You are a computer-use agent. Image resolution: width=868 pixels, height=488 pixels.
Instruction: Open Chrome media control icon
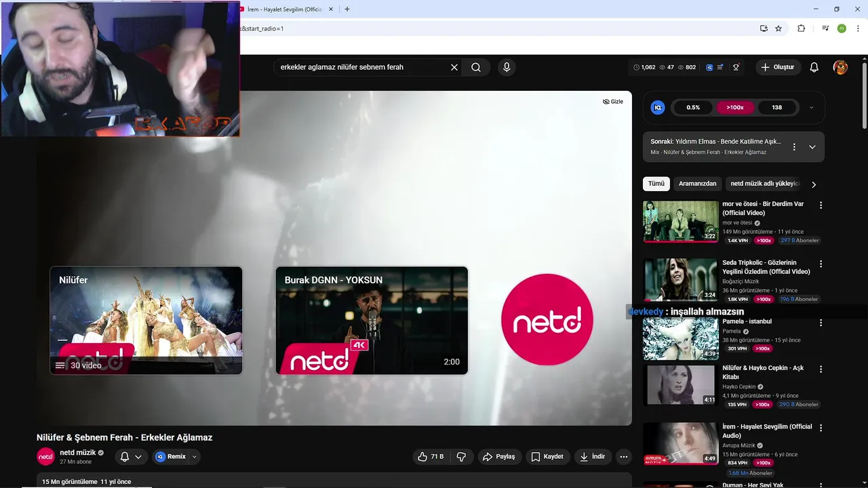pos(825,28)
